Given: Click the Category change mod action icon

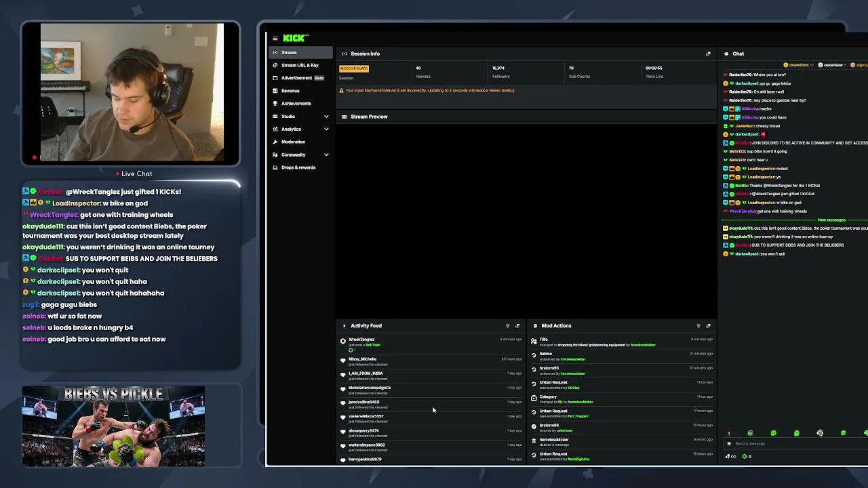Looking at the screenshot, I should (534, 398).
